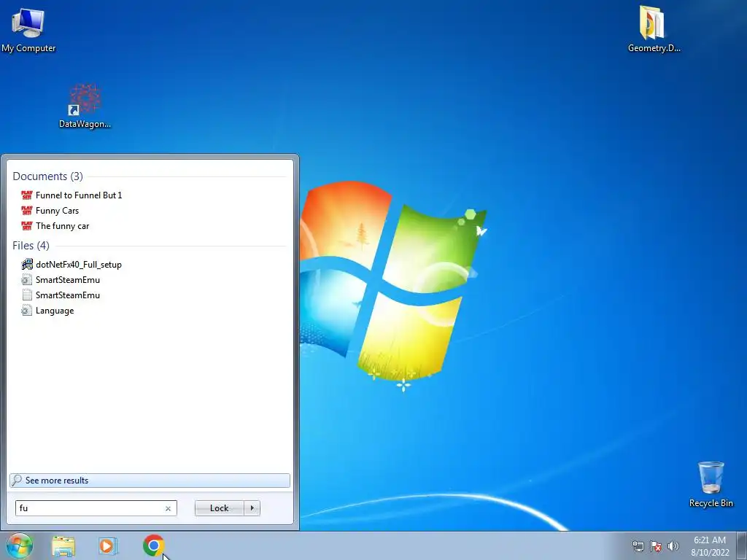Click the clock showing 6:21 AM
Viewport: 747px width, 560px height.
point(710,546)
